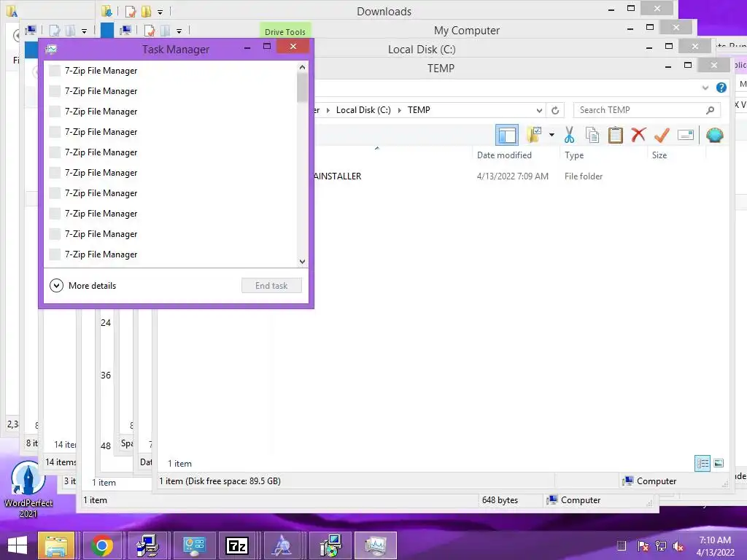This screenshot has height=560, width=747.
Task: Select Local Disk (C:) in the breadcrumb
Action: coord(363,110)
